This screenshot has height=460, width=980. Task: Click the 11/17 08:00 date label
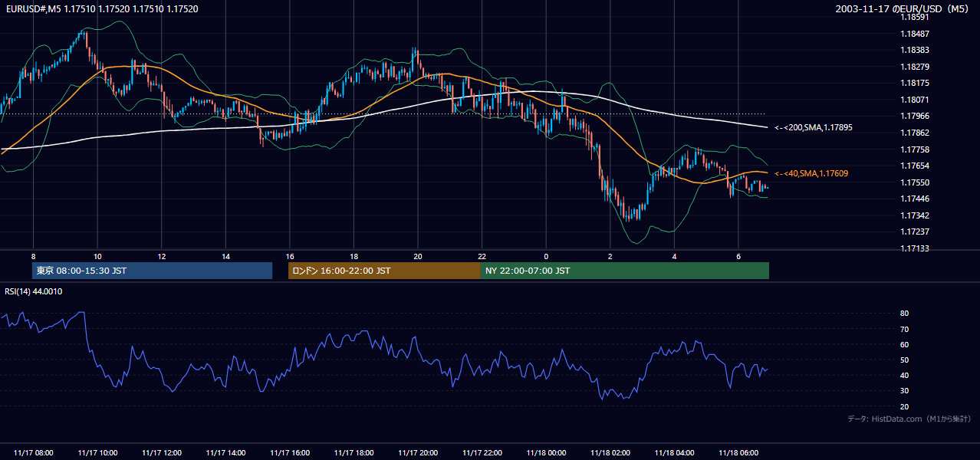tap(33, 453)
